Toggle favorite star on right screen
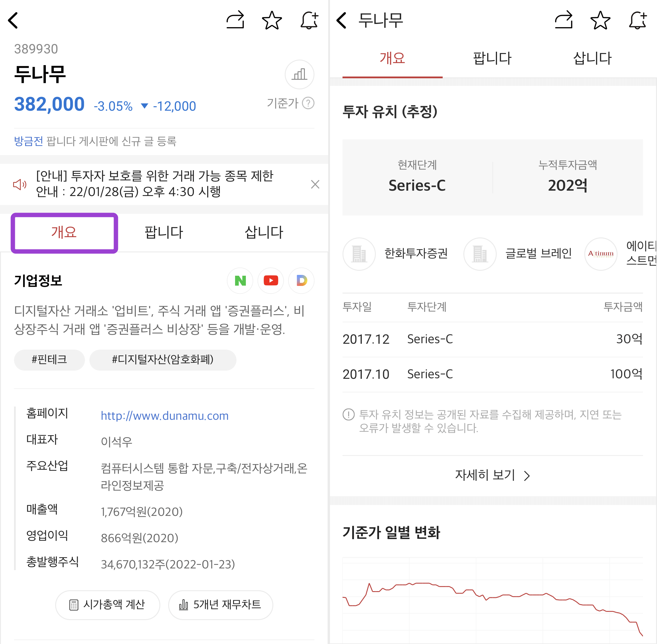Viewport: 657px width, 644px height. pyautogui.click(x=600, y=20)
